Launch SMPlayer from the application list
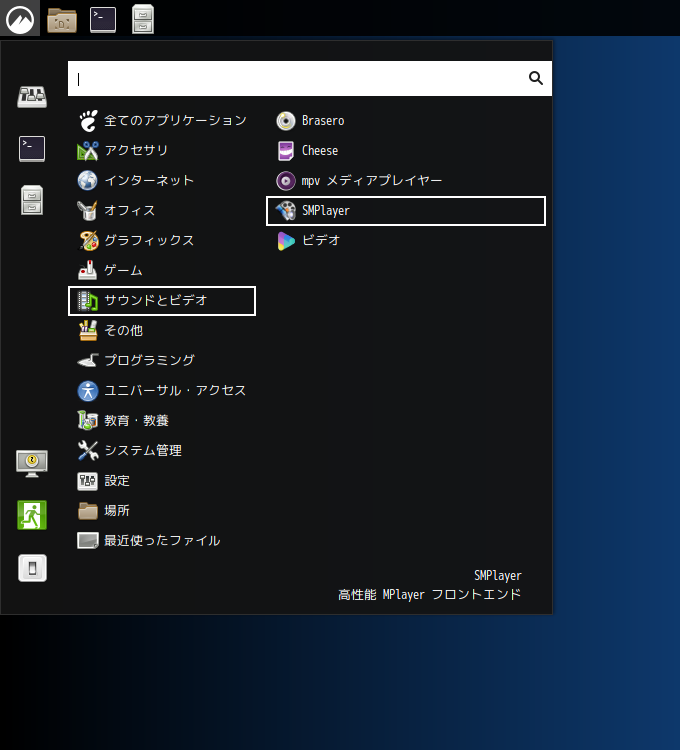The width and height of the screenshot is (680, 750). (x=406, y=211)
